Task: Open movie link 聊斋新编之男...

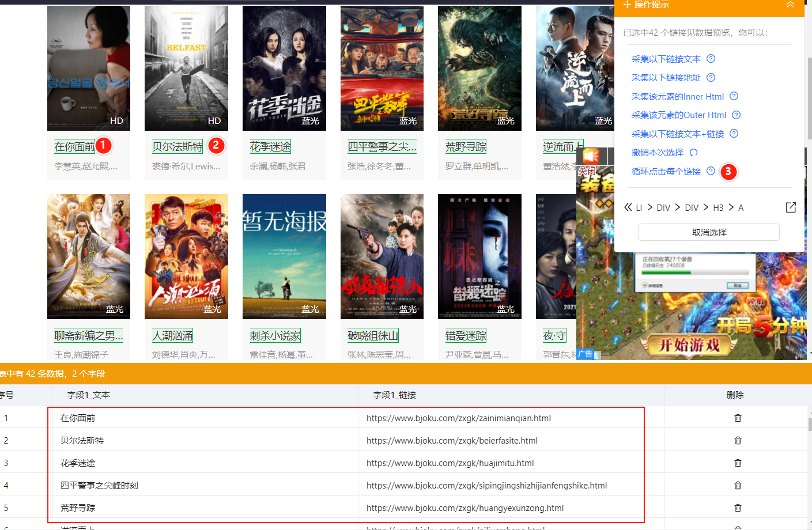Action: (x=89, y=335)
